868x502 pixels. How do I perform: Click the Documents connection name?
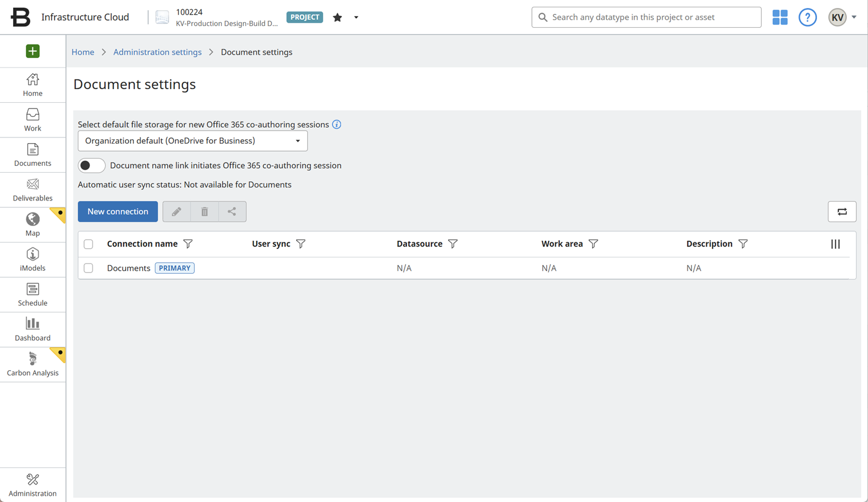point(128,268)
